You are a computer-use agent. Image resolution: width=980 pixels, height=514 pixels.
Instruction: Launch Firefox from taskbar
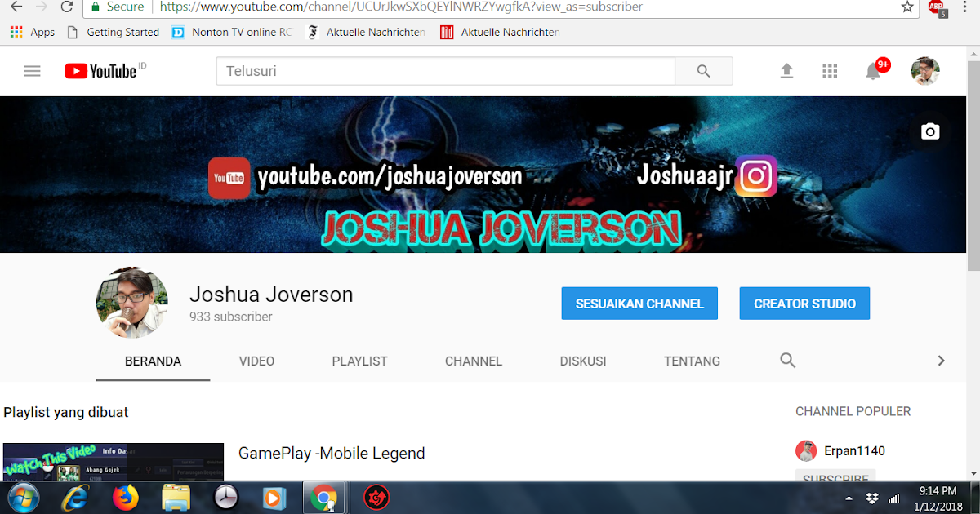tap(126, 497)
